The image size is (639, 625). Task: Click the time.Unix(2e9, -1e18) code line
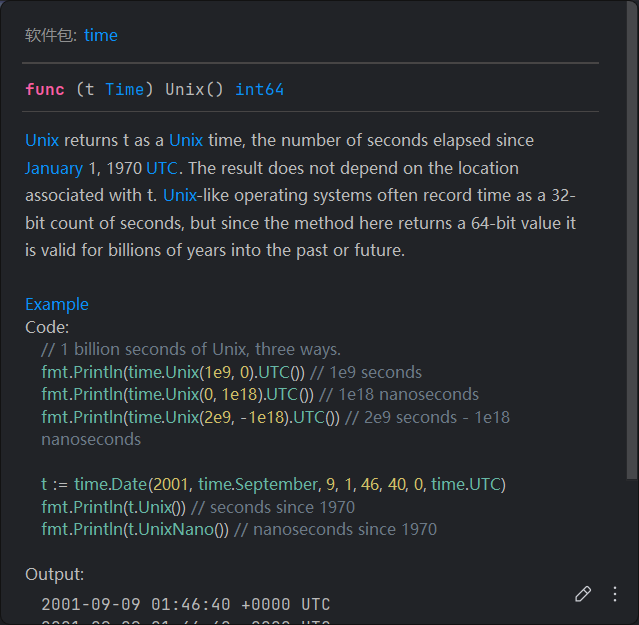click(x=190, y=417)
